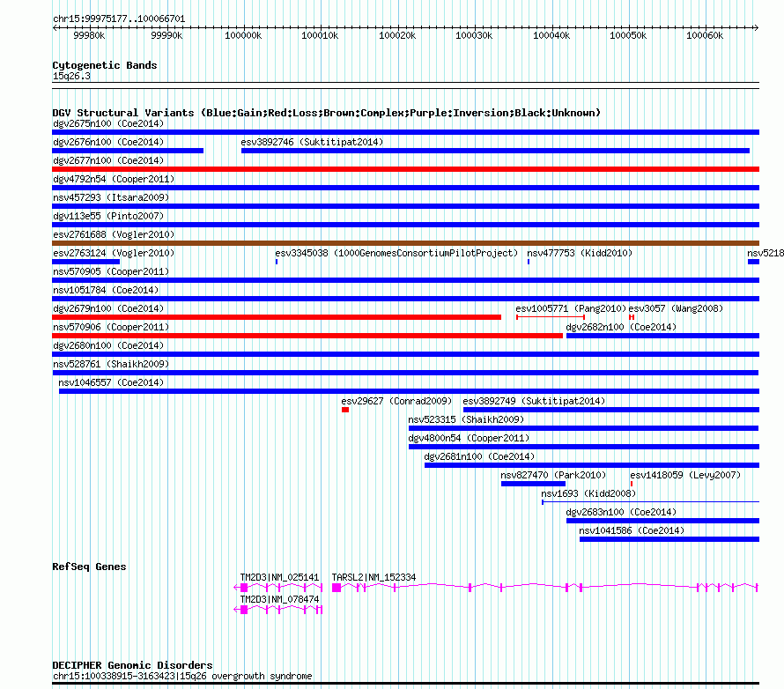
Task: Click the Cytogenetic Bands track title
Action: [105, 65]
